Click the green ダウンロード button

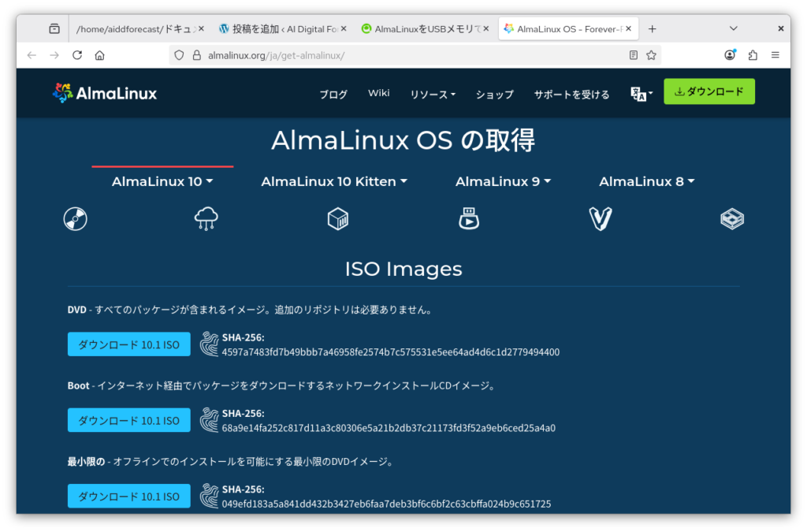point(708,91)
